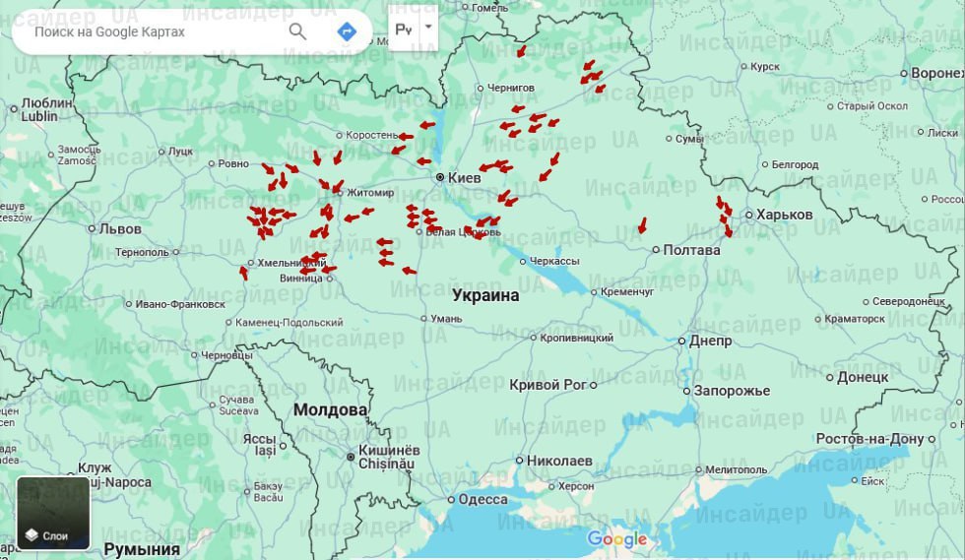Click the Харьков city dot marker
The width and height of the screenshot is (965, 560).
pyautogui.click(x=747, y=214)
